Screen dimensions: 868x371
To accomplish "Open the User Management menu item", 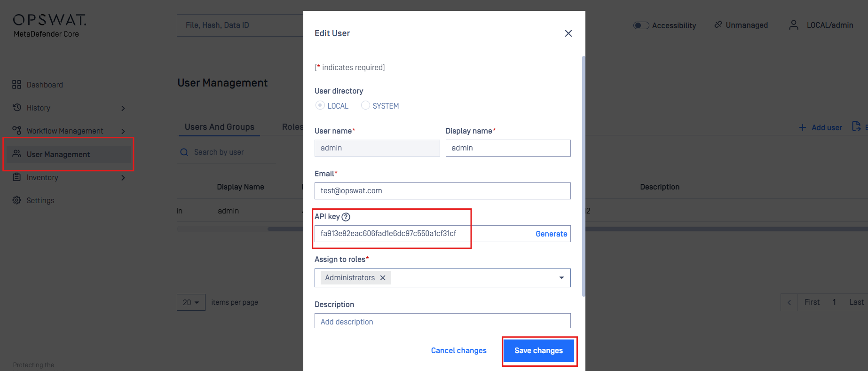I will (68, 154).
